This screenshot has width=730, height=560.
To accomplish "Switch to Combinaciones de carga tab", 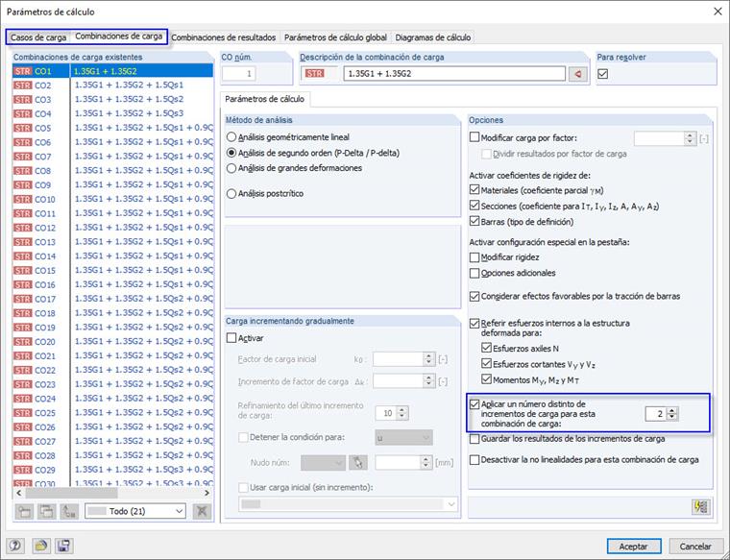I will click(x=119, y=37).
